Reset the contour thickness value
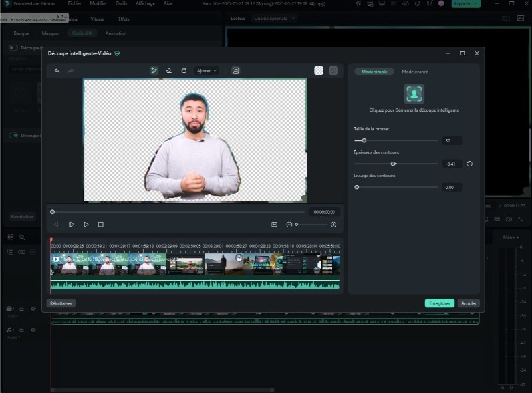The height and width of the screenshot is (393, 532). tap(469, 164)
